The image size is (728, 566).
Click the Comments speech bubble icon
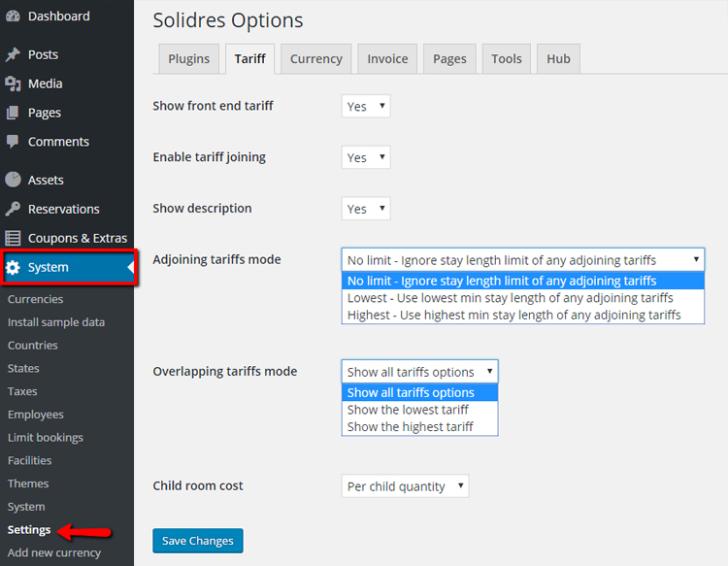point(13,142)
